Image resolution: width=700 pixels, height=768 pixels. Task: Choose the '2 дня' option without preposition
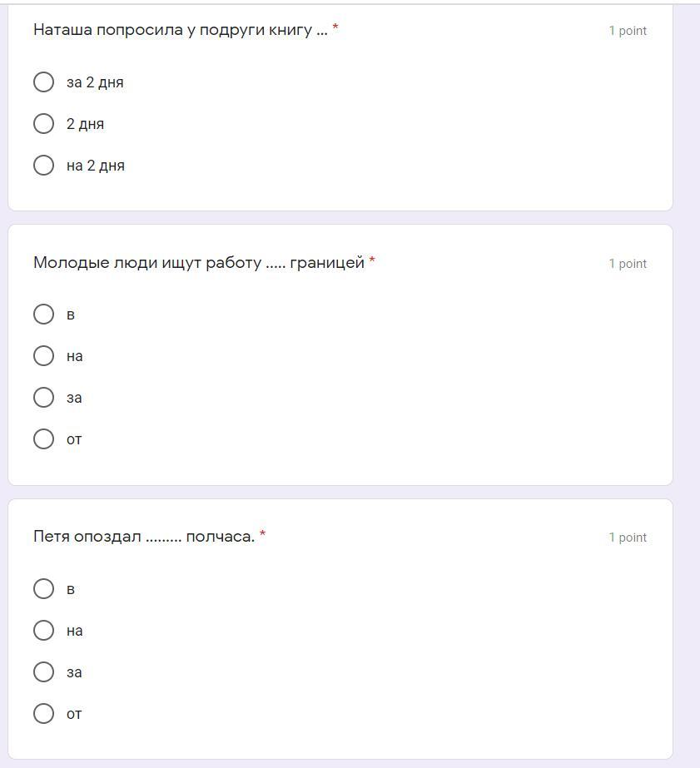[43, 124]
